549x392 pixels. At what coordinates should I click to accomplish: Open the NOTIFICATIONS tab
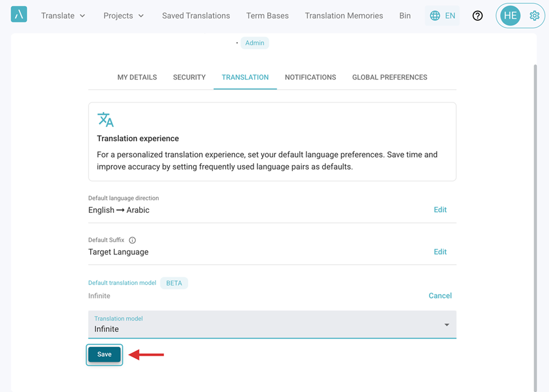tap(310, 77)
